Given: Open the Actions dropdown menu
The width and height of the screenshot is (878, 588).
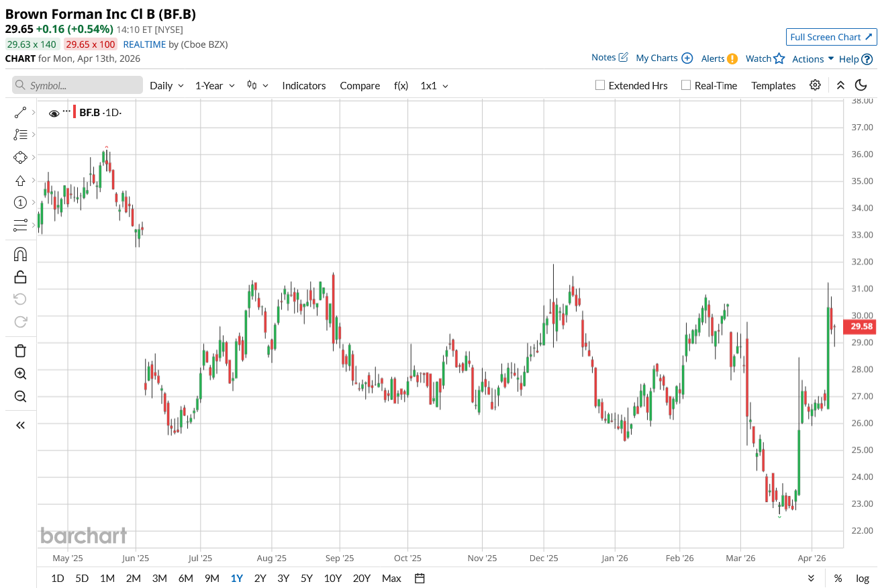Looking at the screenshot, I should pos(812,59).
